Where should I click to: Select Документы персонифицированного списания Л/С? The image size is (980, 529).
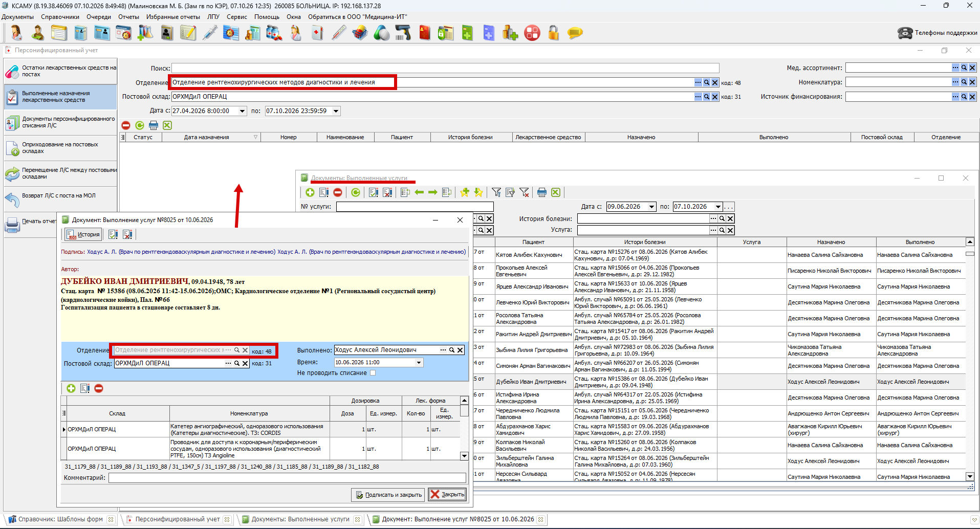(60, 122)
